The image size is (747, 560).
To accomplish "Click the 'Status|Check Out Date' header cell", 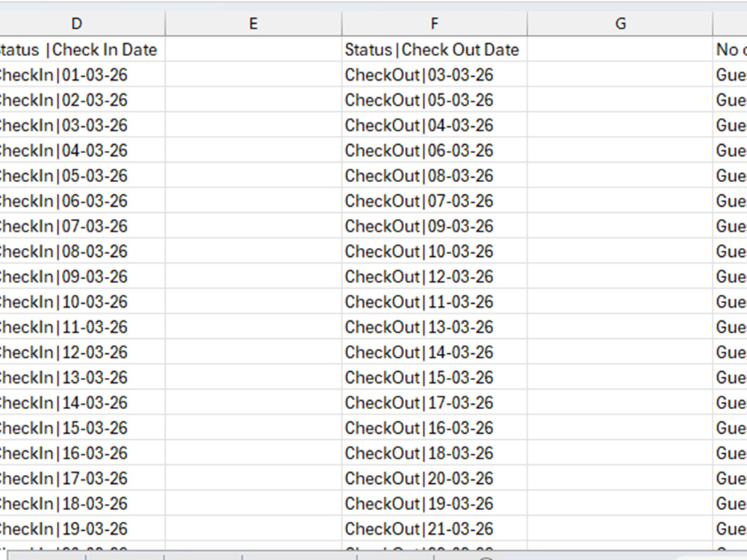I will [435, 49].
